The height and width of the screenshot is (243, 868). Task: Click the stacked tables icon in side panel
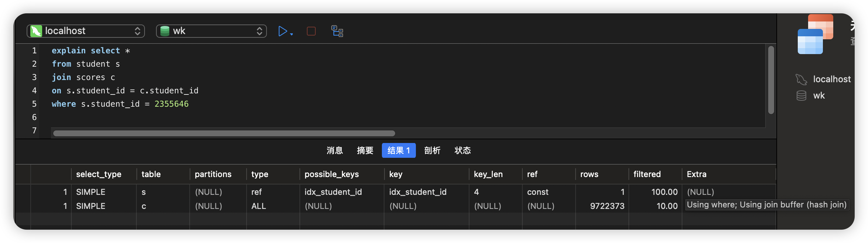816,34
